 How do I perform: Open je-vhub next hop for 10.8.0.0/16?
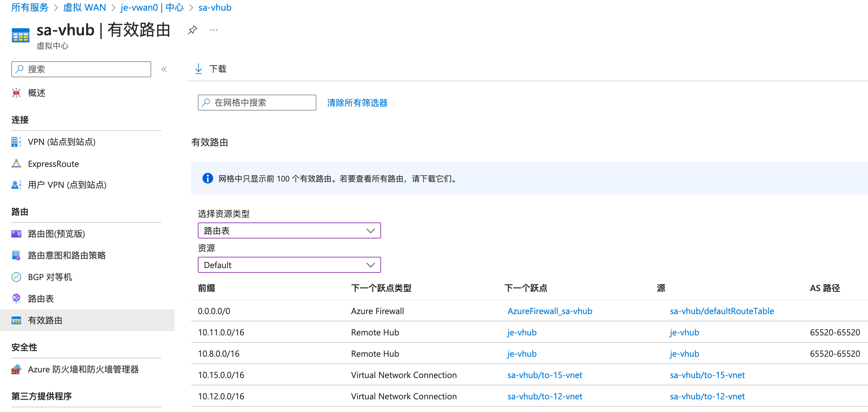click(522, 354)
